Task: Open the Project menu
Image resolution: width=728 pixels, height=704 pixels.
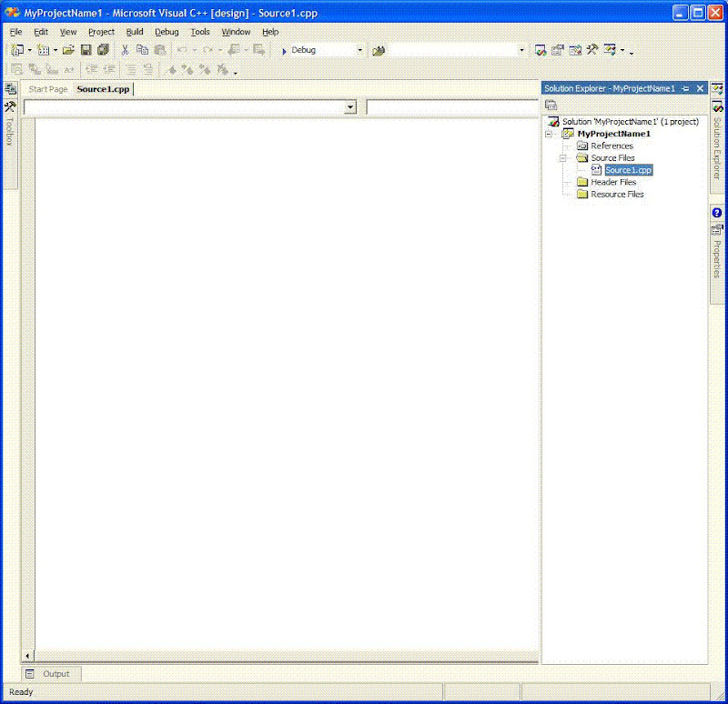Action: click(101, 32)
